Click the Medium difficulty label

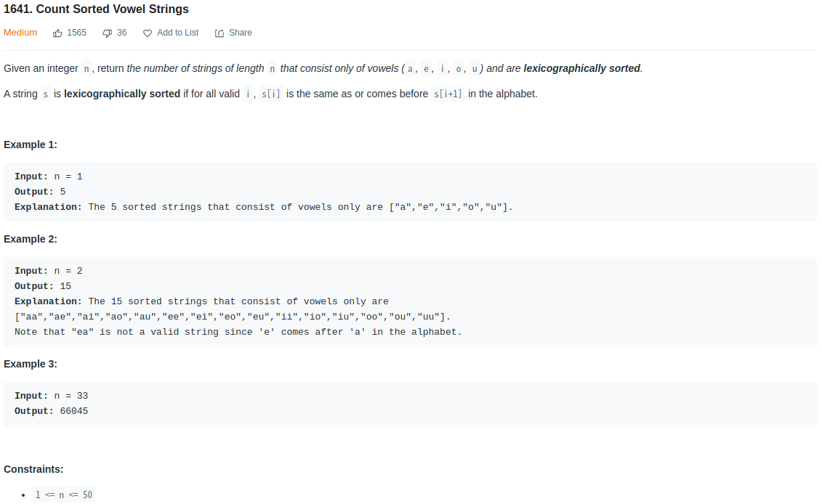tap(20, 33)
